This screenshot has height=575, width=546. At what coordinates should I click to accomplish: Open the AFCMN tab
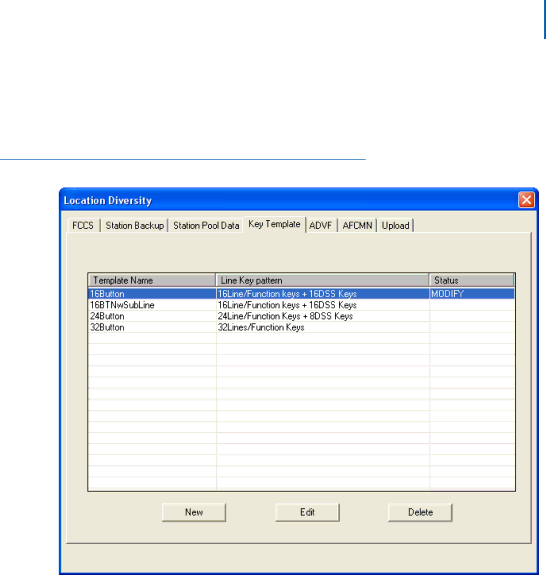[357, 225]
